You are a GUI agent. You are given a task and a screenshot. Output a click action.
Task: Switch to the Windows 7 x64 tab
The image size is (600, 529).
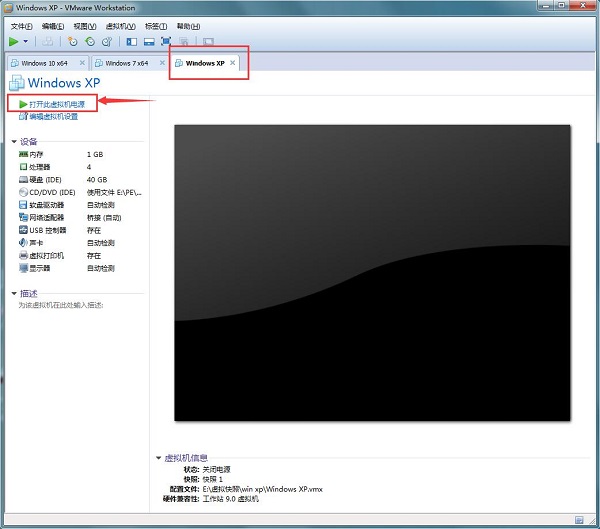coord(127,63)
